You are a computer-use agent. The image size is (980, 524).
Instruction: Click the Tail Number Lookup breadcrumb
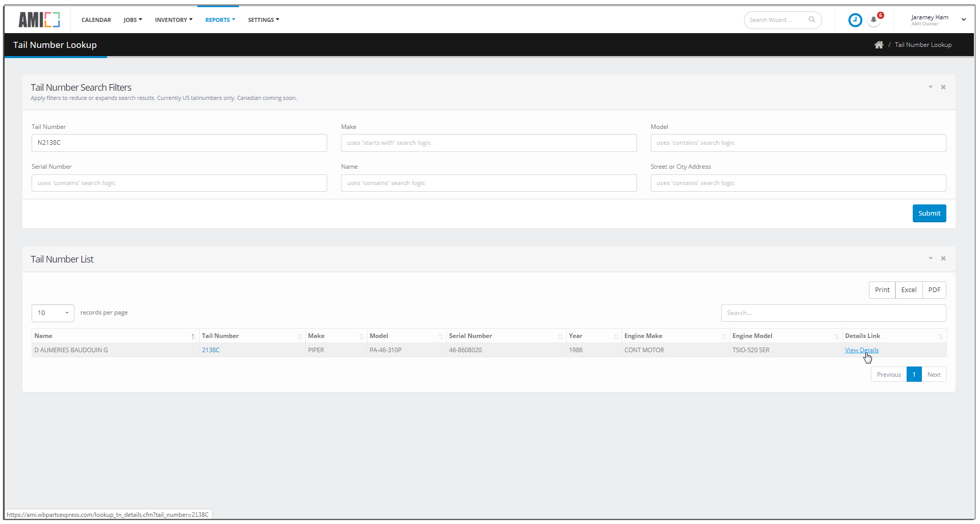point(923,45)
